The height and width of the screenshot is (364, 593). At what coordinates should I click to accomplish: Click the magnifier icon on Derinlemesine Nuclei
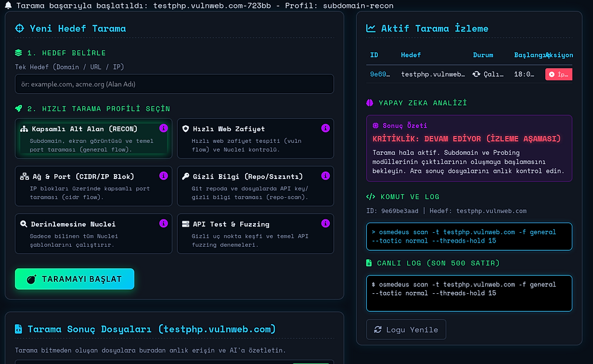point(24,224)
